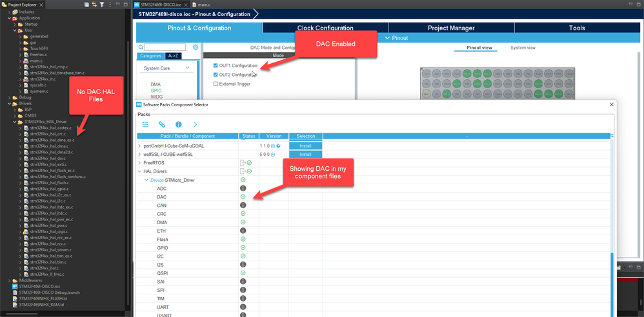The width and height of the screenshot is (644, 317).
Task: Collapse the Device STMicro_Driver row
Action: pyautogui.click(x=146, y=180)
